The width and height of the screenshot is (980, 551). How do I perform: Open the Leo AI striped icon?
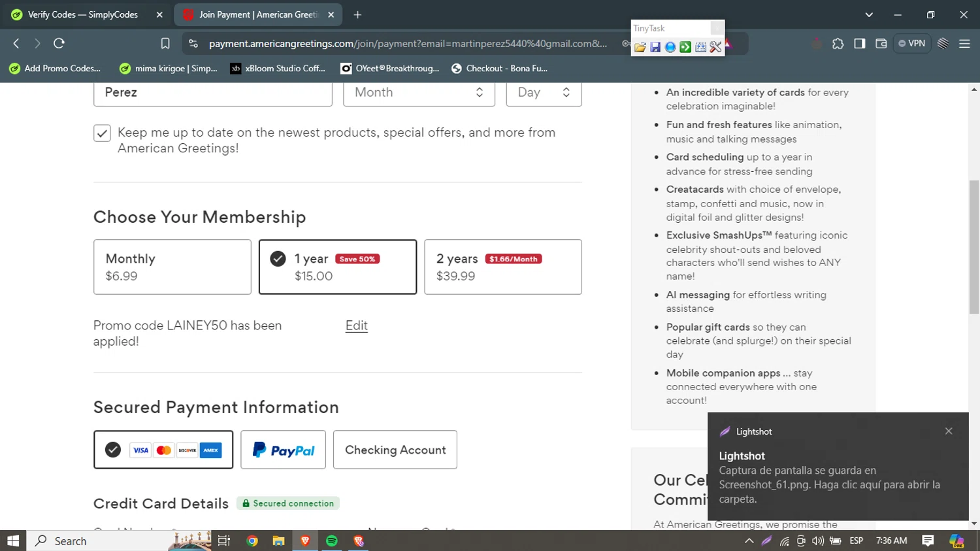[943, 43]
